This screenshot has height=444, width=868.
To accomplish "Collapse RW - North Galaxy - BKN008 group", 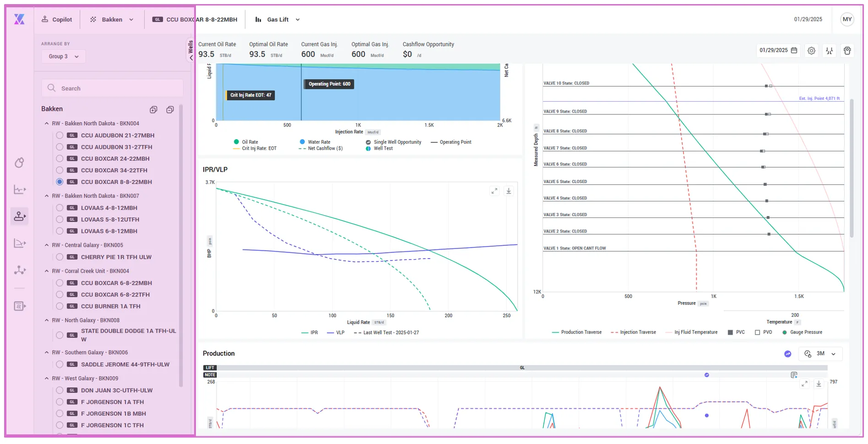I will point(47,320).
